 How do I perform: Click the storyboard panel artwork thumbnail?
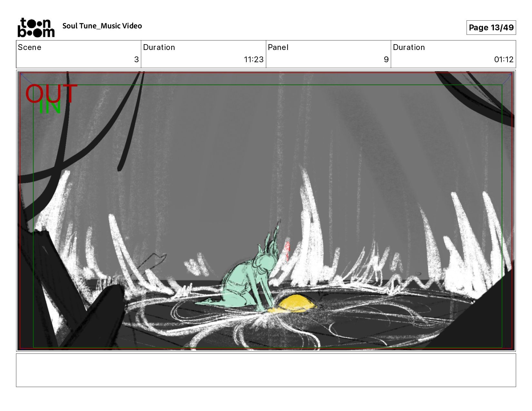coord(266,211)
